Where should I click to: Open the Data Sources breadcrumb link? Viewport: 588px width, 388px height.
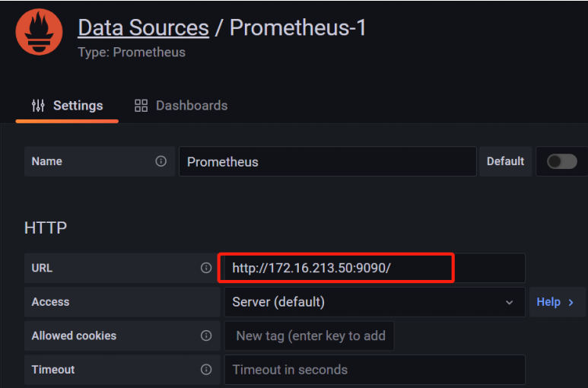click(x=143, y=28)
